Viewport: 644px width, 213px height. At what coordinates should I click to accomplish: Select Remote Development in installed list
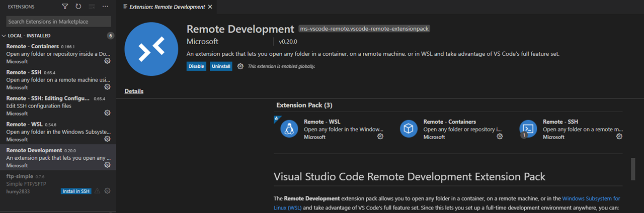(58, 158)
